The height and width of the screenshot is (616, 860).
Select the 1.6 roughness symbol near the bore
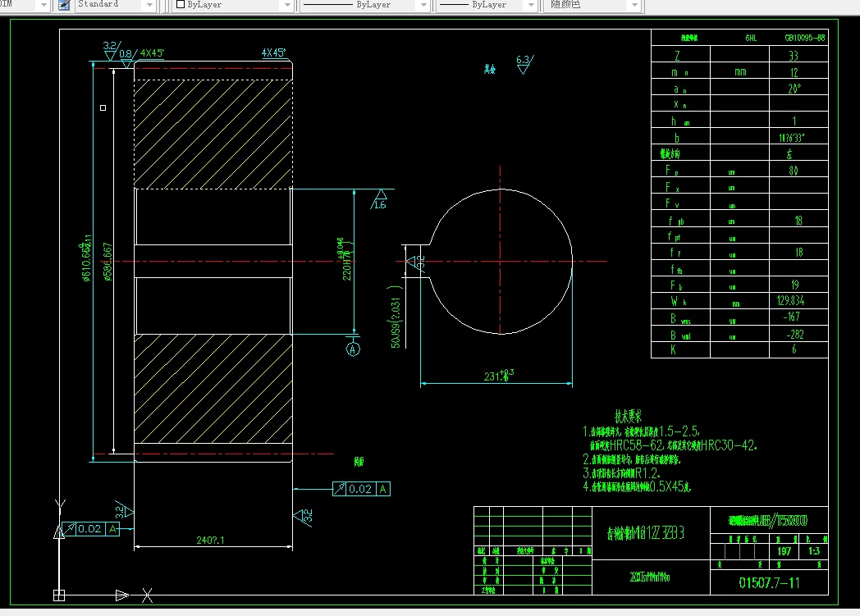coord(380,200)
